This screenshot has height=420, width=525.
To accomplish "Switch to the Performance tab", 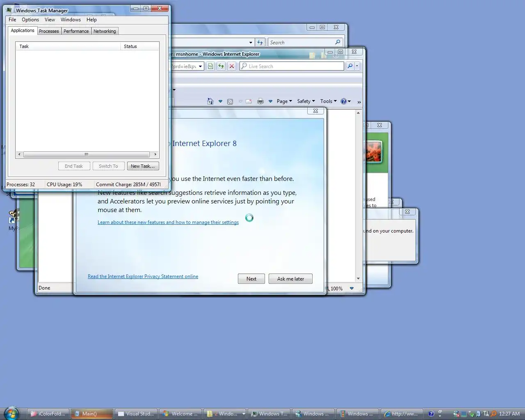I will pyautogui.click(x=76, y=31).
